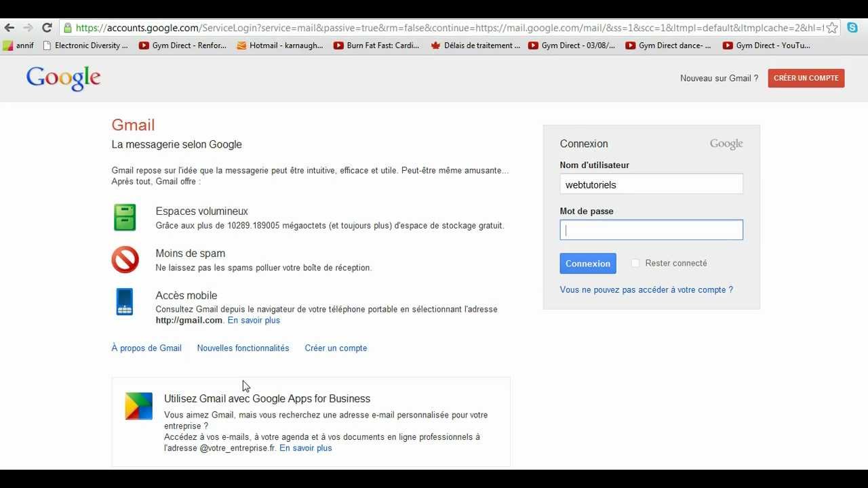Click 'En savoir plus' under Accès mobile
Viewport: 868px width, 488px height.
[254, 320]
